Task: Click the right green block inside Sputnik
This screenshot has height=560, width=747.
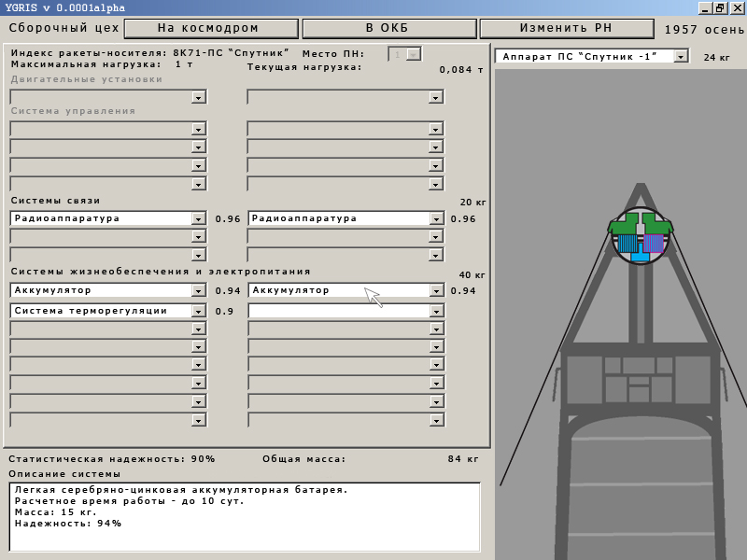Action: pos(657,227)
